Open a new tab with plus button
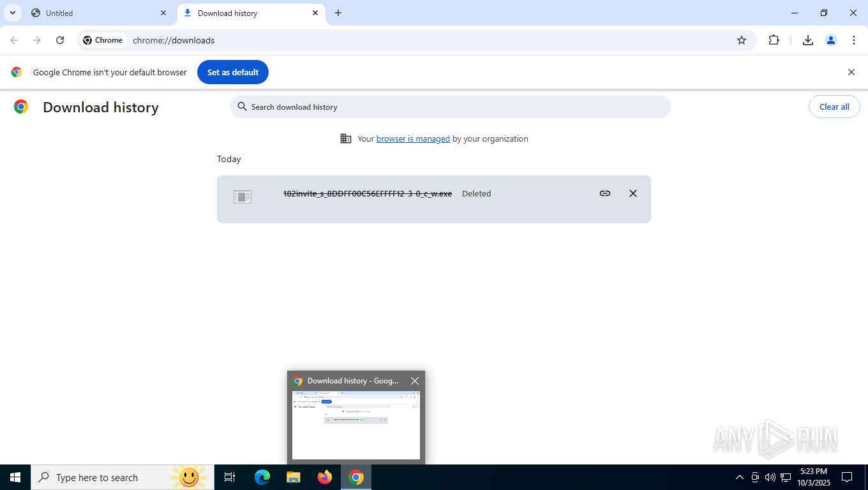This screenshot has width=868, height=490. (x=338, y=13)
